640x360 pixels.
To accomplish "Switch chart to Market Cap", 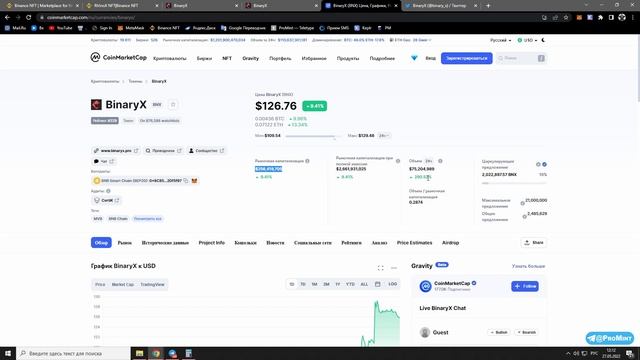I will click(x=122, y=284).
